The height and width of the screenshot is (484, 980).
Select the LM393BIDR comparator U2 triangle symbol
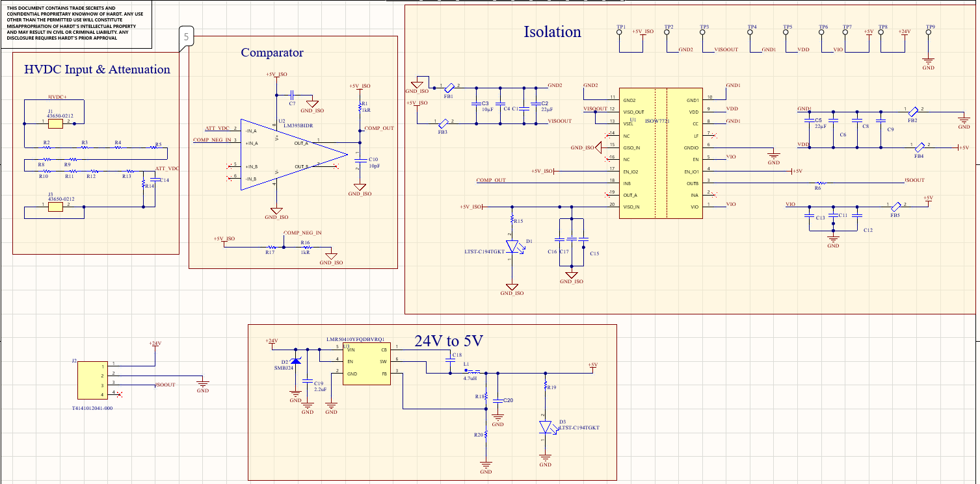click(x=295, y=155)
